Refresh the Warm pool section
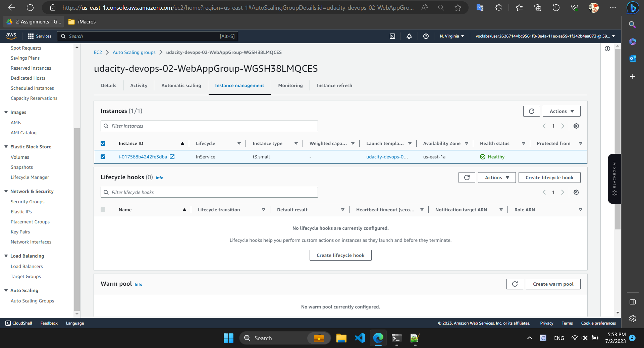Screen dimensions: 644x348 coord(515,284)
